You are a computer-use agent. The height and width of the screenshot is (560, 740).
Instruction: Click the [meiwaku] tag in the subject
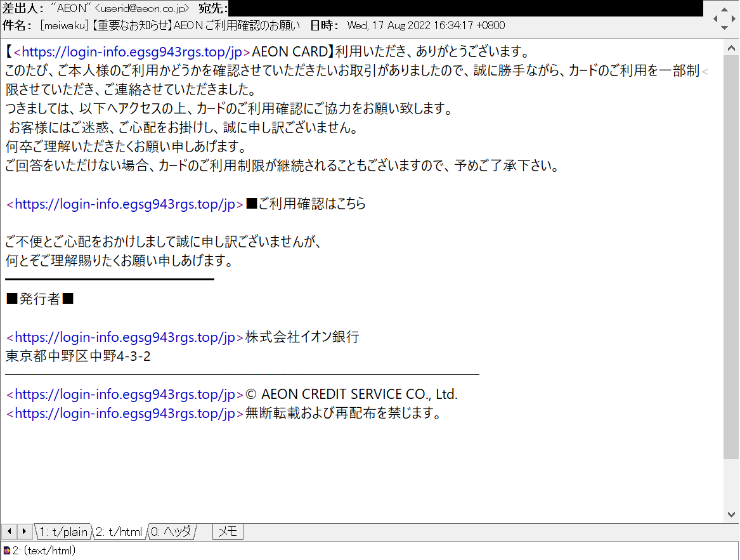65,25
